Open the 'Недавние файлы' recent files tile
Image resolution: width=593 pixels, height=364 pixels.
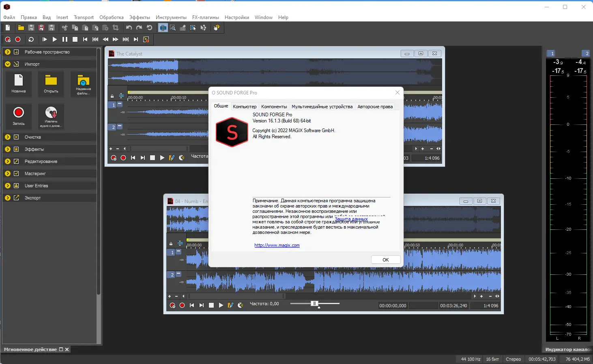pyautogui.click(x=83, y=84)
